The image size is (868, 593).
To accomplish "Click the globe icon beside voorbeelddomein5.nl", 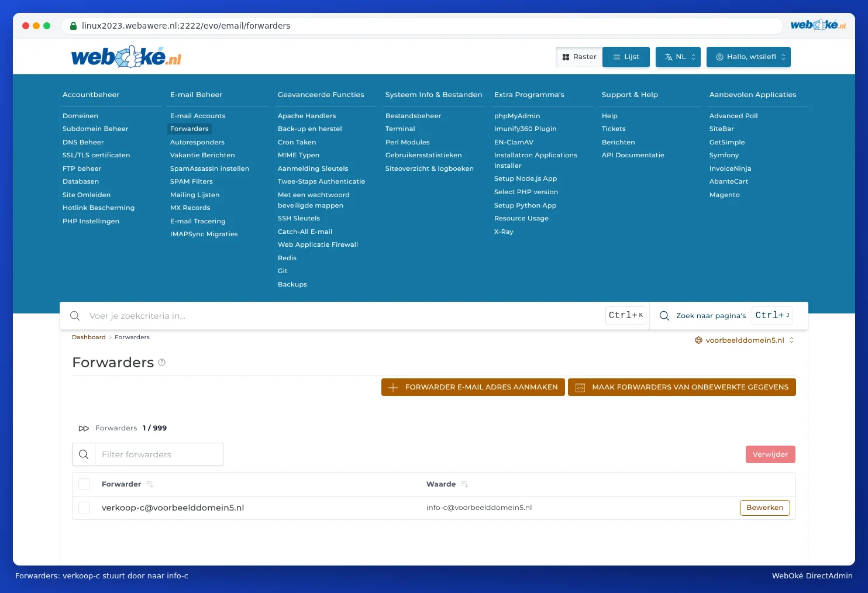I will coord(698,340).
